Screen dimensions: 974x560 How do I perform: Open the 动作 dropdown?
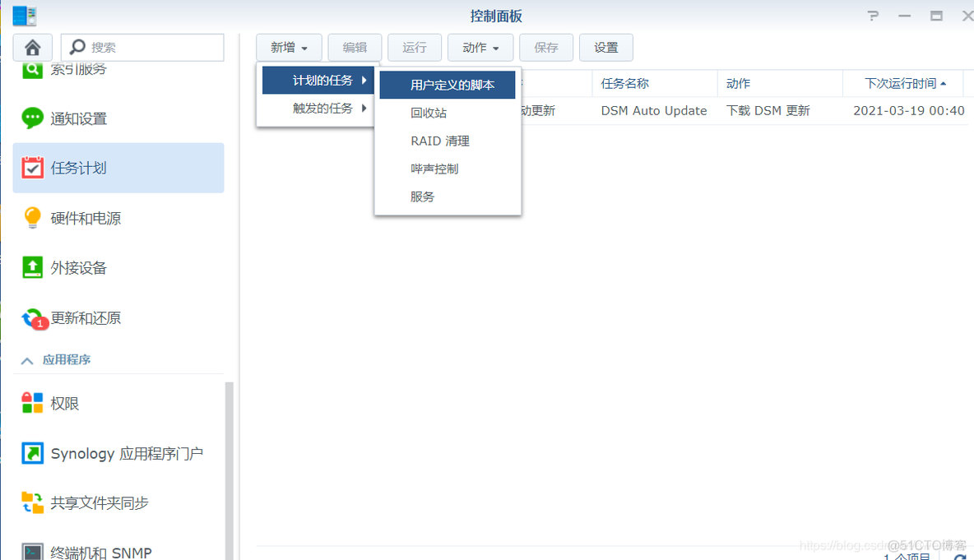click(x=480, y=47)
